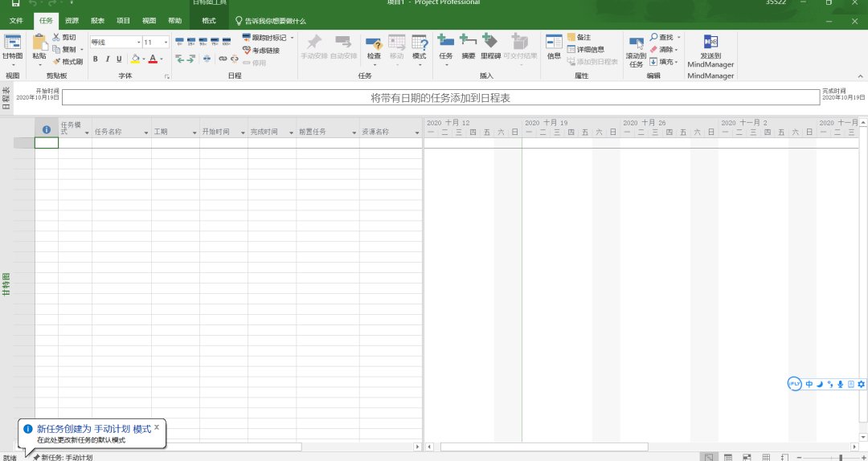Viewport: 868px width, 461px height.
Task: Toggle Bold text formatting
Action: tap(95, 59)
